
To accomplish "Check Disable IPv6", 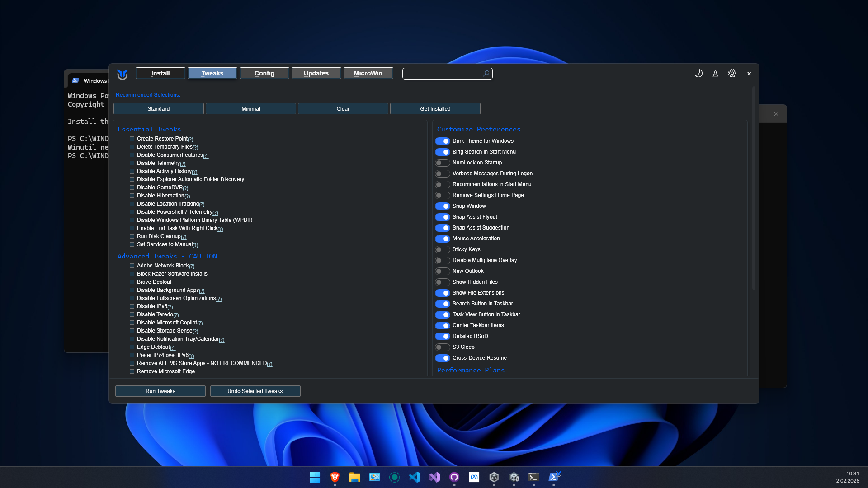I will pos(132,307).
